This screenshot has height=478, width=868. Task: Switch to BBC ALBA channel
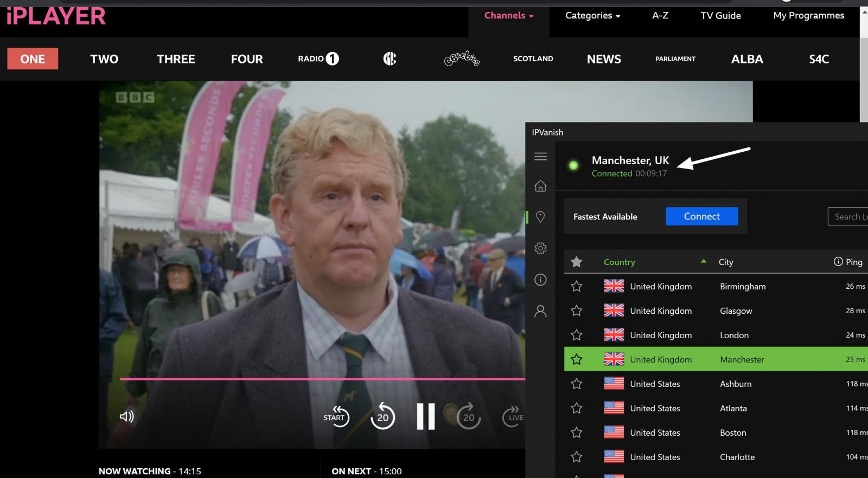coord(747,59)
